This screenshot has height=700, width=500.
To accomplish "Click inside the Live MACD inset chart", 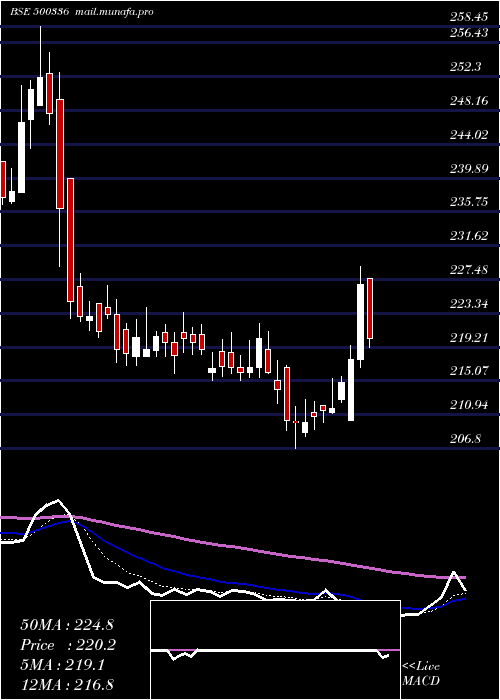I will 275,650.
